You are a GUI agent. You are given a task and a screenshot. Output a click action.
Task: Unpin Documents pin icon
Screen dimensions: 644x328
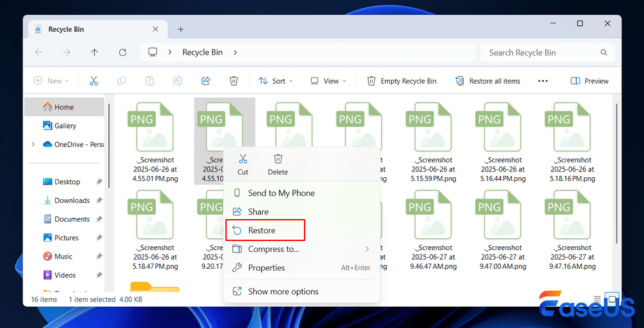(x=99, y=219)
